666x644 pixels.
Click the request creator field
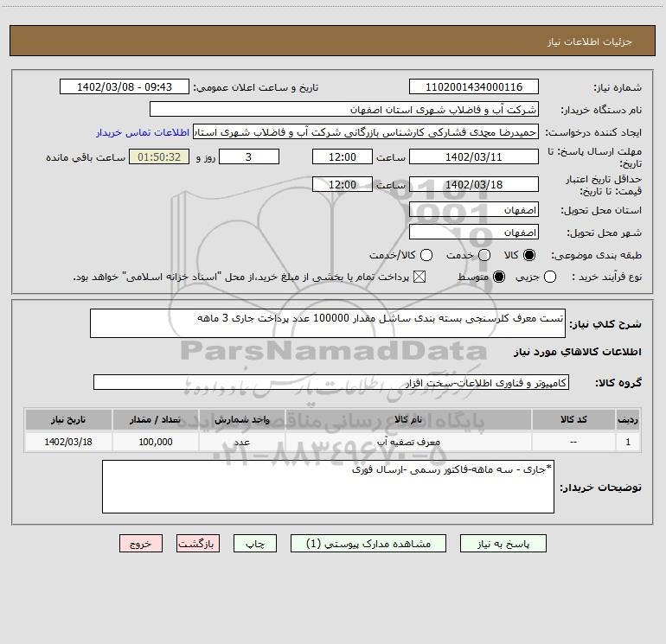(x=366, y=132)
